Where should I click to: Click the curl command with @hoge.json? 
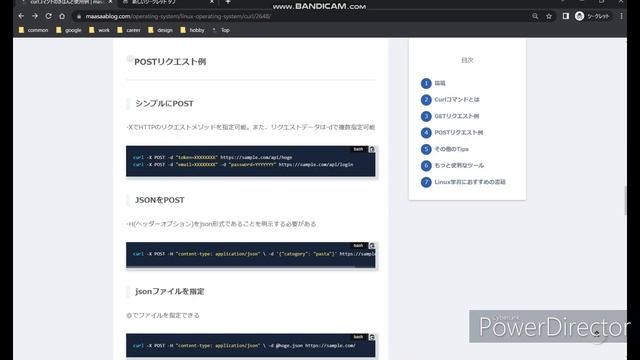pos(244,346)
